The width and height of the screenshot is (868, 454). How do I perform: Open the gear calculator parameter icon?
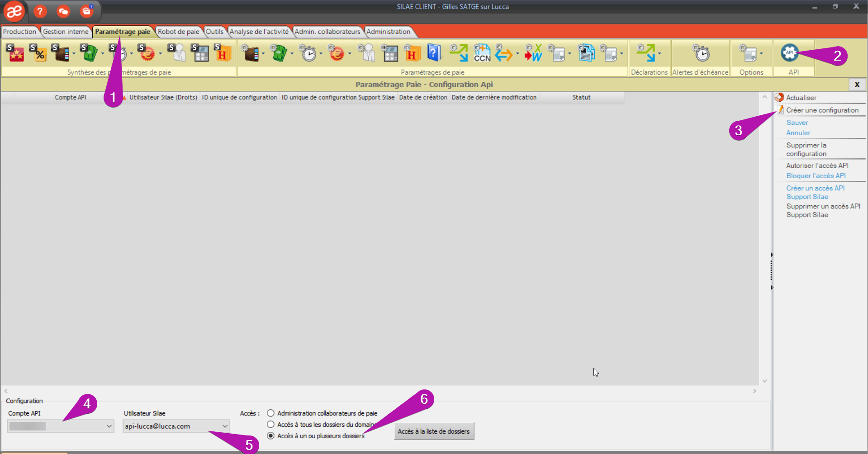389,53
